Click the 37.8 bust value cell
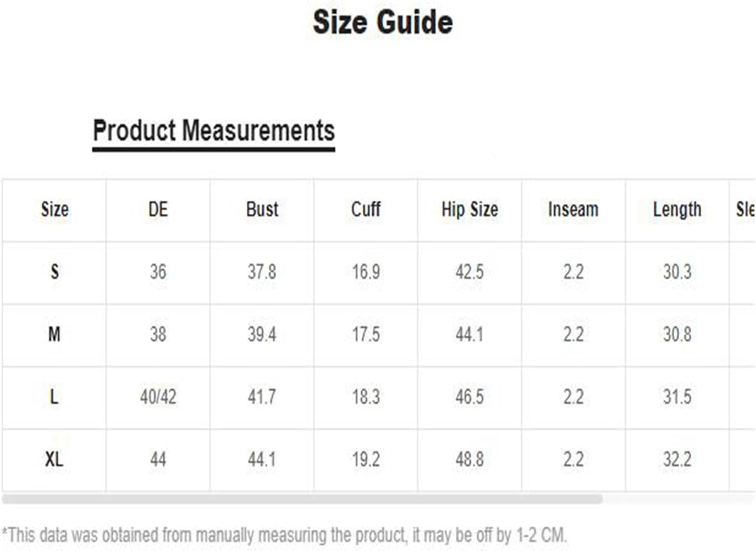 (x=262, y=272)
